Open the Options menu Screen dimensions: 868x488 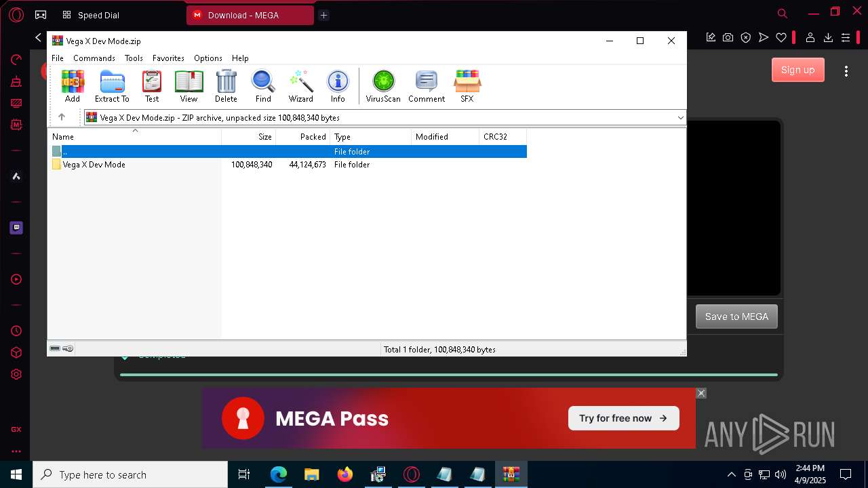[x=208, y=58]
